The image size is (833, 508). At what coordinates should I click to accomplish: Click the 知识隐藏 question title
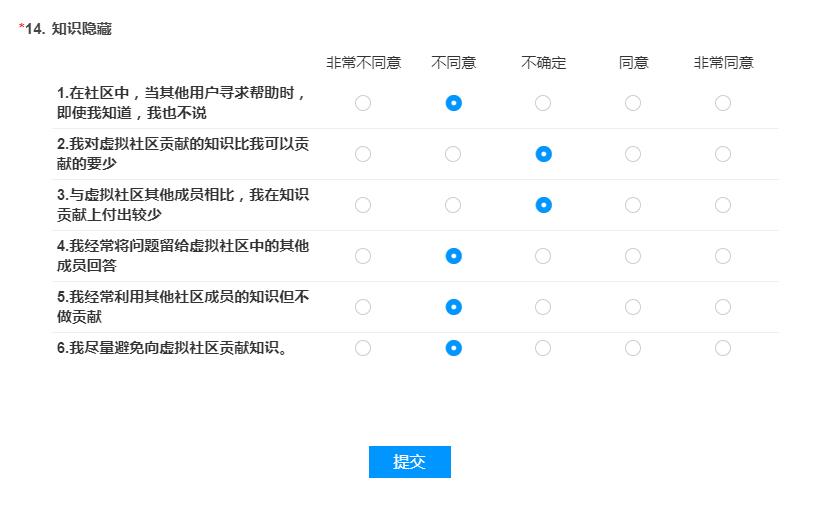(81, 29)
